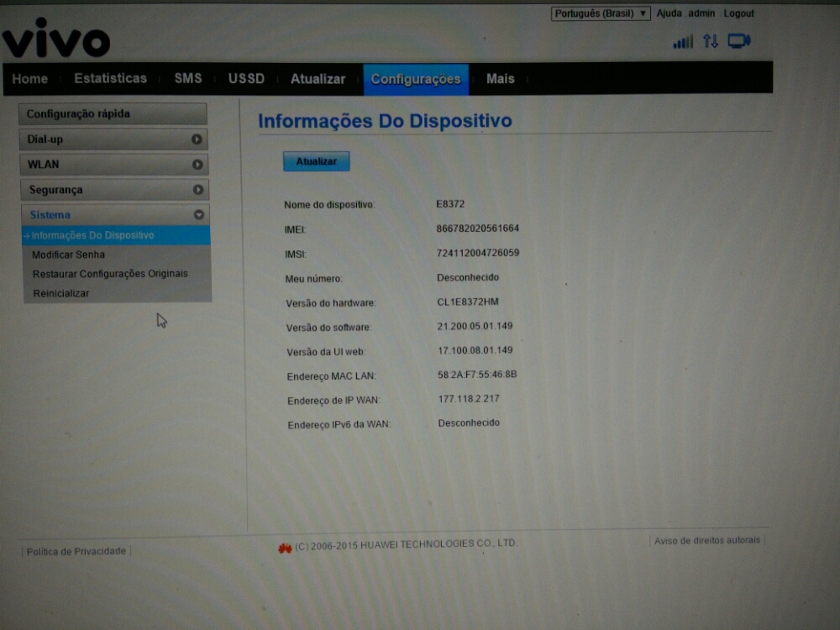Click software version 21.200.05.01.149

point(475,326)
